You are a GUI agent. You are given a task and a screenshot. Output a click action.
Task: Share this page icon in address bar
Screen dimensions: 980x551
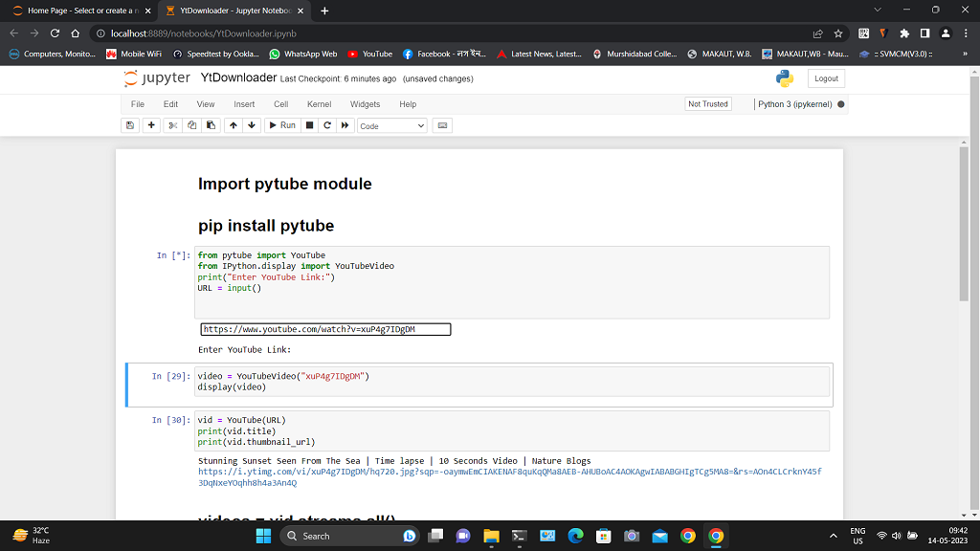pyautogui.click(x=817, y=33)
